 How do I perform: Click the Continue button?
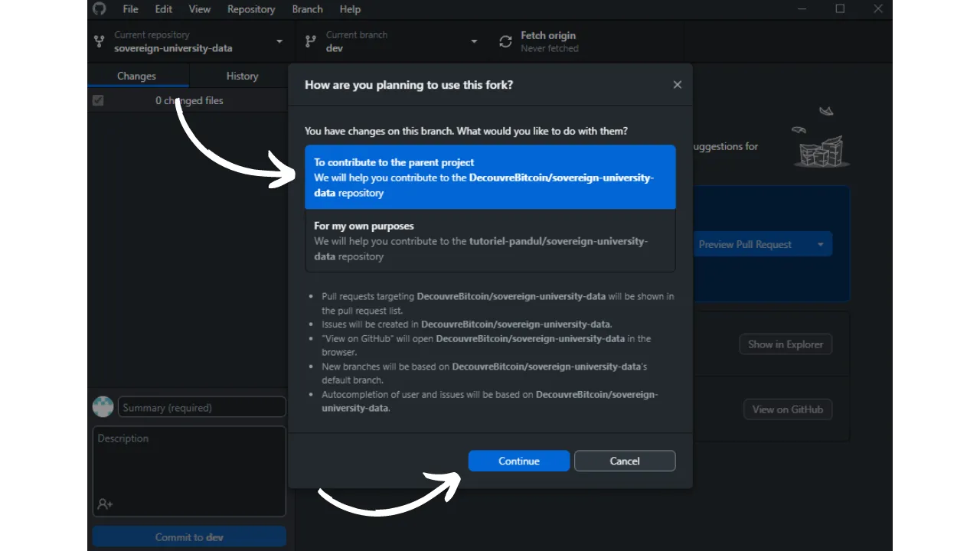click(519, 461)
